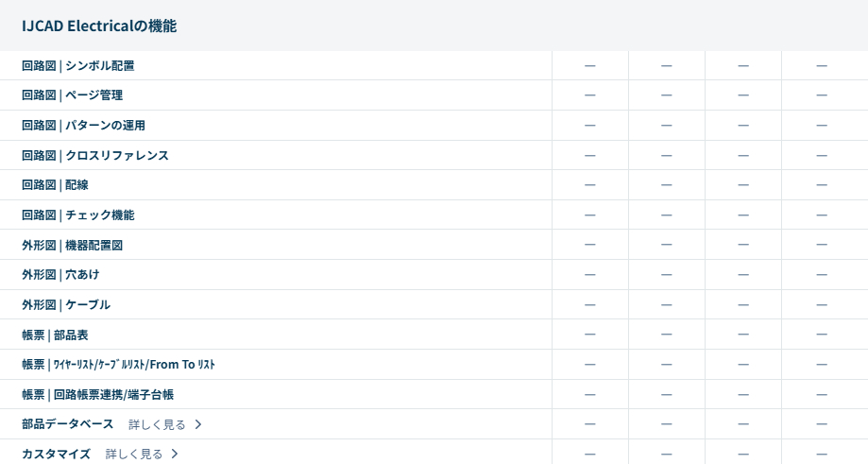This screenshot has height=464, width=868.
Task: Click the 外形図 | 穴あけ feature label
Action: point(60,275)
